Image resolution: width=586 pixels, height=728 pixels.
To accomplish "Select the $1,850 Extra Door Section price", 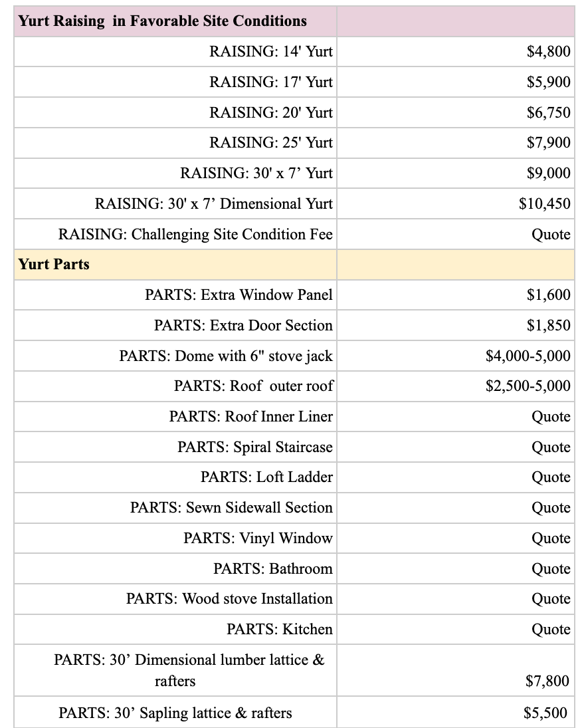I will 548,325.
